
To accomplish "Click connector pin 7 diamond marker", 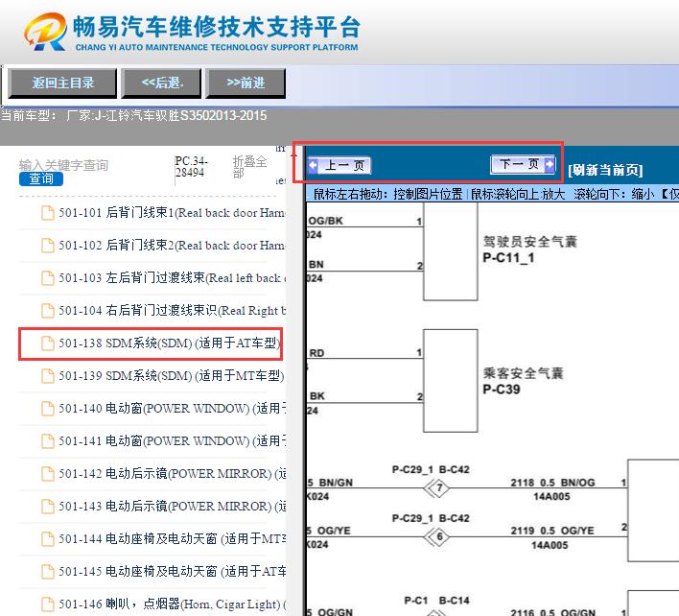I will [438, 488].
